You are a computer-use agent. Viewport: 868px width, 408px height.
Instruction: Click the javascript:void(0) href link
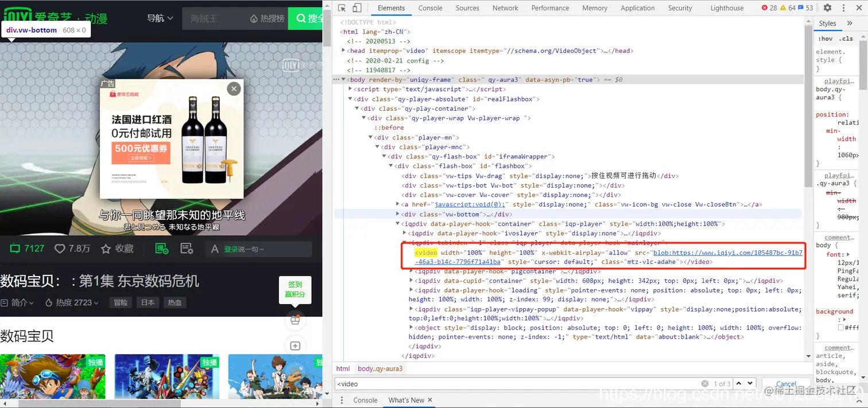(470, 204)
